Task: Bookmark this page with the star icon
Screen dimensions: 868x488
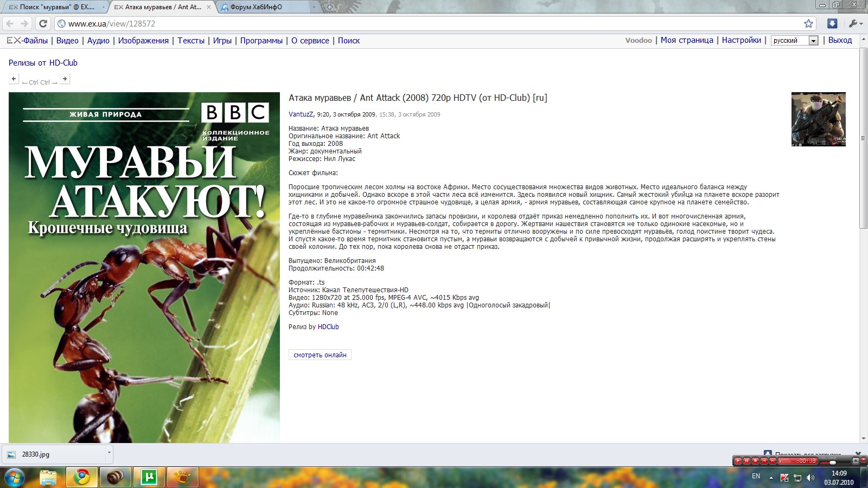Action: coord(808,23)
